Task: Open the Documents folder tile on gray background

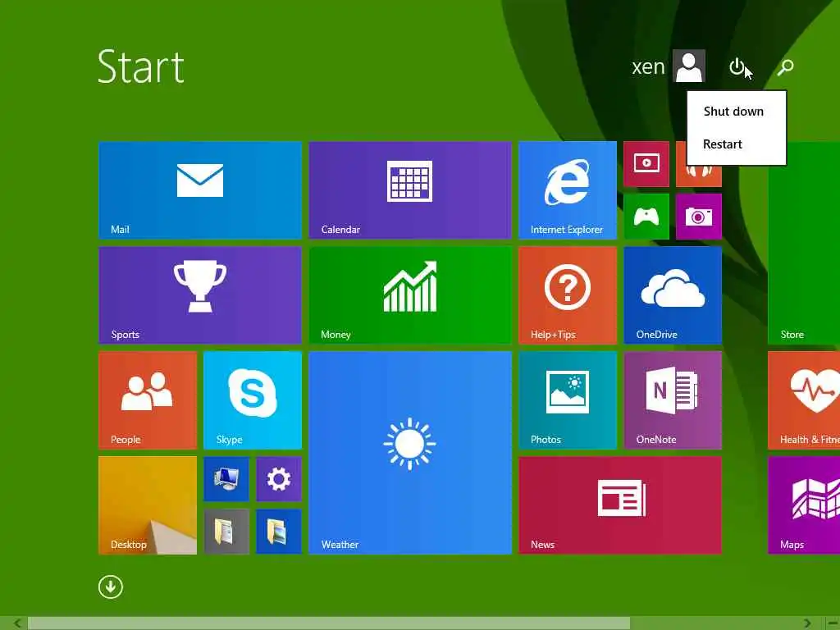Action: coord(226,532)
